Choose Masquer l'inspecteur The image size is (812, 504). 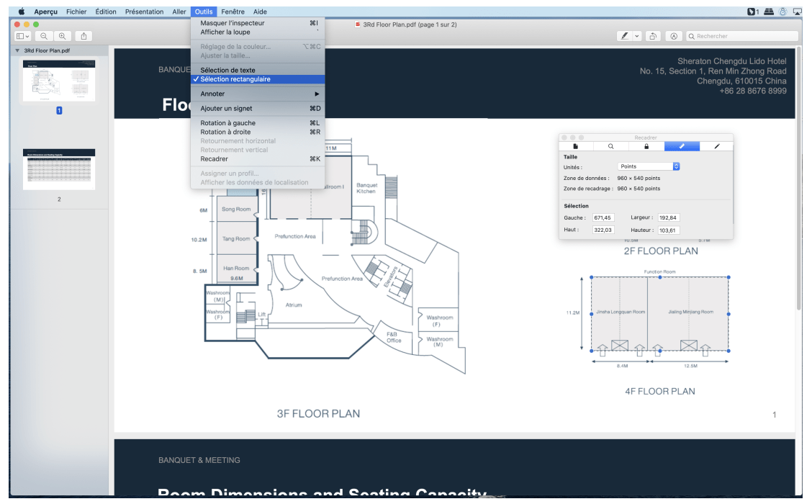coord(258,23)
